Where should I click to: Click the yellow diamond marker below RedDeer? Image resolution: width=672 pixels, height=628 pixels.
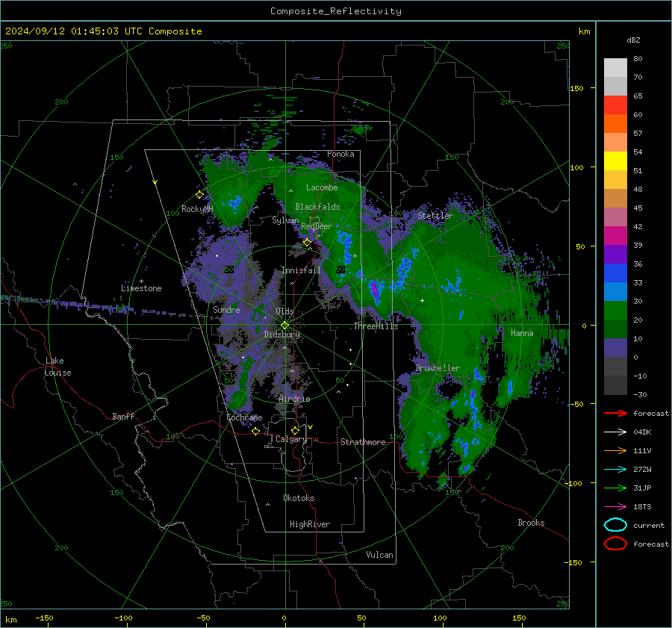coord(307,243)
